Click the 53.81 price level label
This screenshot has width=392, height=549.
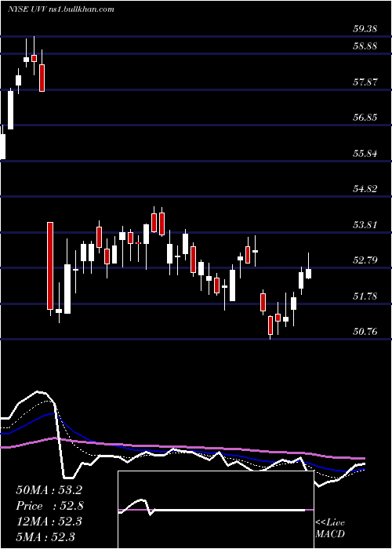point(365,225)
